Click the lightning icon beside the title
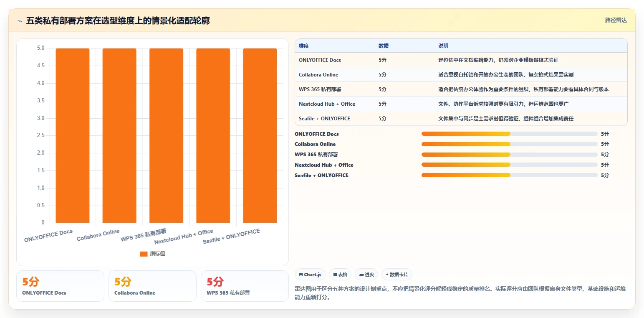The width and height of the screenshot is (644, 318). (20, 21)
